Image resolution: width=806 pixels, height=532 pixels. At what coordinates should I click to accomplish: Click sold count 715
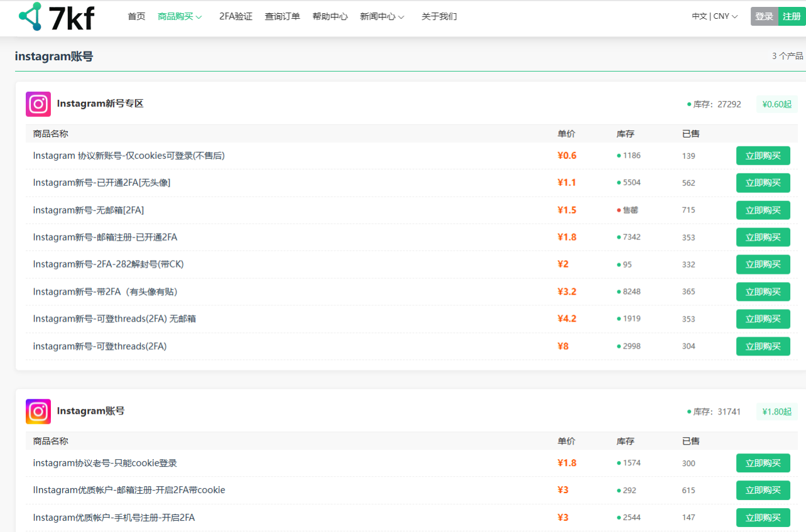pyautogui.click(x=689, y=210)
